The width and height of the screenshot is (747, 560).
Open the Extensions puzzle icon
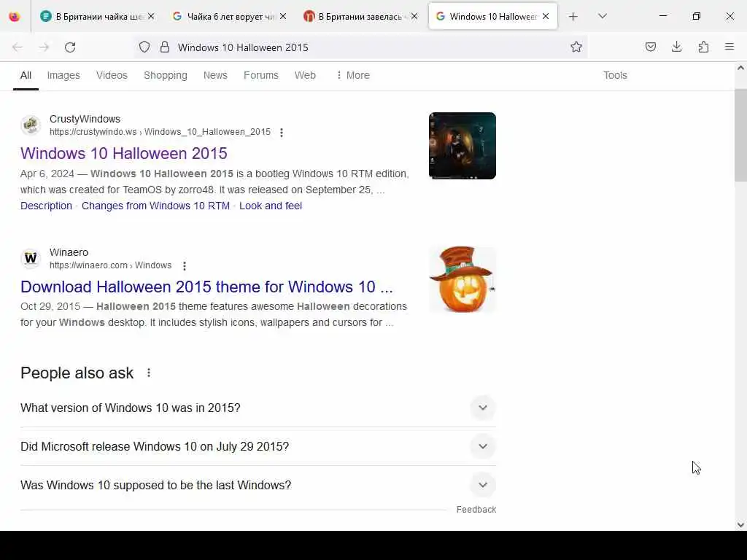point(703,47)
